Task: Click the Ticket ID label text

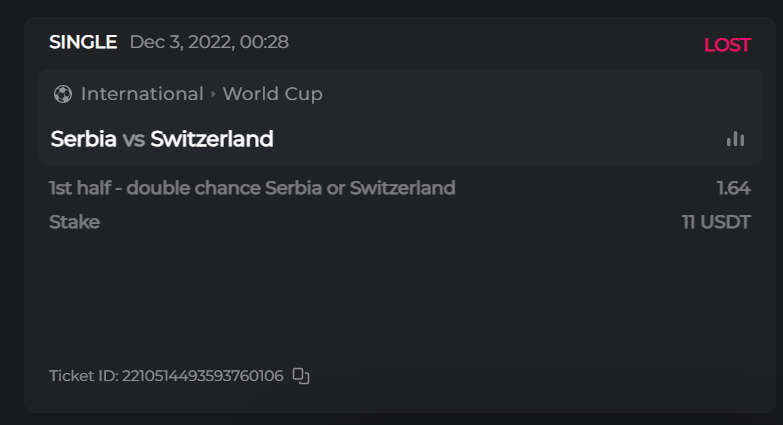Action: 83,376
